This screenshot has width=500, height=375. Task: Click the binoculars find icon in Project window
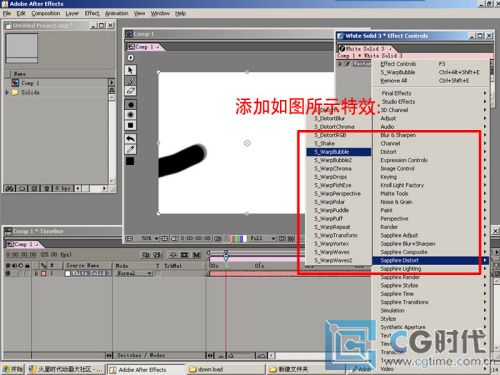click(x=9, y=188)
